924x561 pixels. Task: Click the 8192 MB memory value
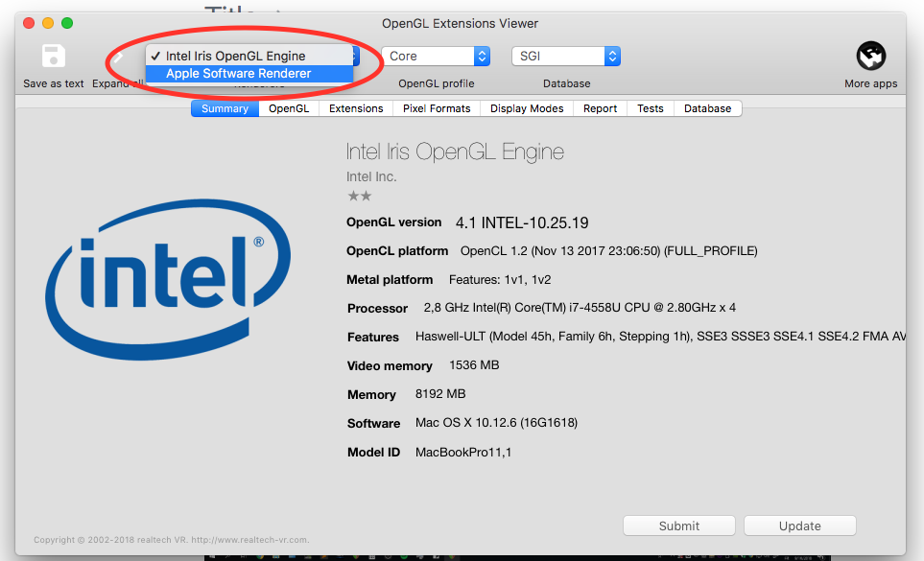pyautogui.click(x=440, y=394)
